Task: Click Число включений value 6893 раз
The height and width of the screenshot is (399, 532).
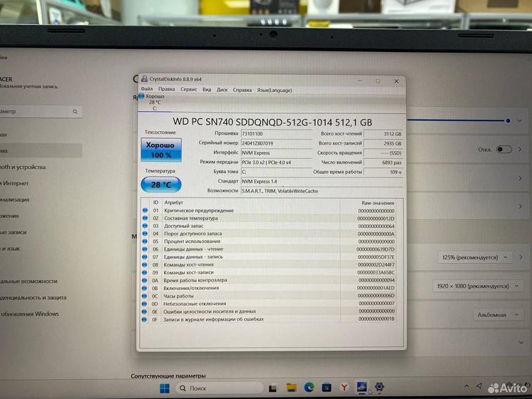Action: (383, 162)
